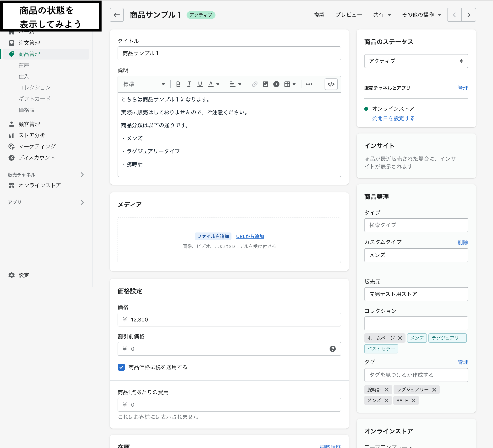Click help icon in 割引前価格 field
The height and width of the screenshot is (448, 493).
pos(332,349)
